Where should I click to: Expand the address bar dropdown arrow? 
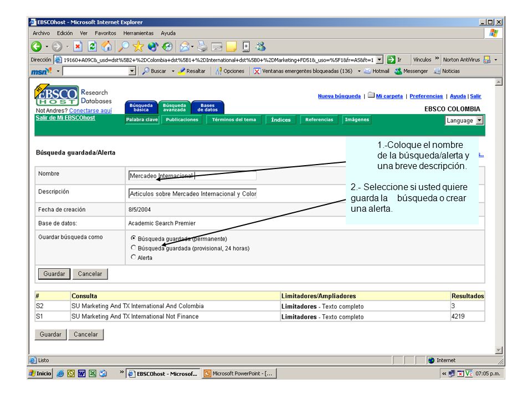tap(380, 60)
